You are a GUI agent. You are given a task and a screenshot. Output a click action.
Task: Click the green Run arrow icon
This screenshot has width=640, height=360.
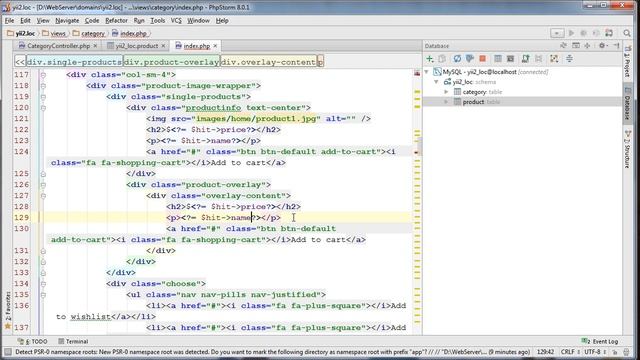pos(571,33)
